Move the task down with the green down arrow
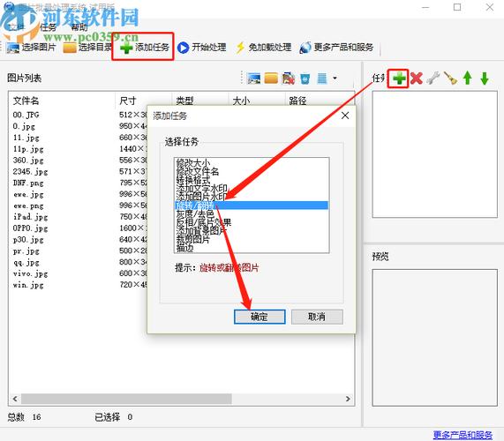This screenshot has height=441, width=504. [x=485, y=78]
